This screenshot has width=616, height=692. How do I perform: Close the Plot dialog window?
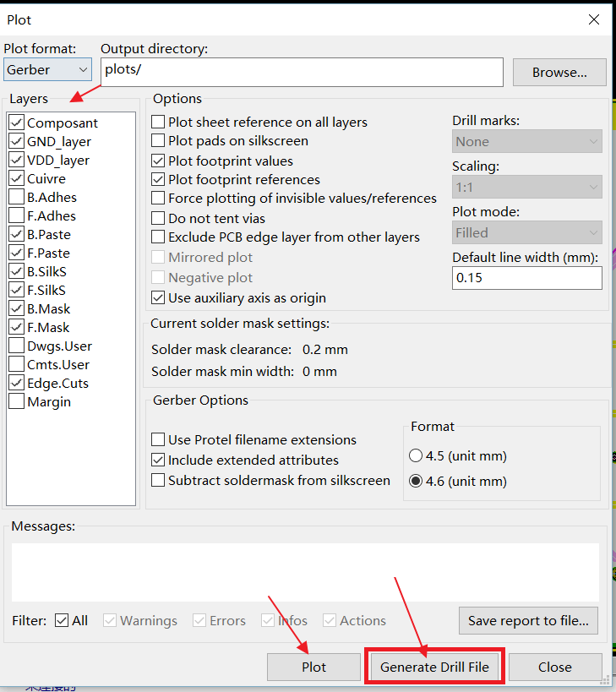click(595, 19)
